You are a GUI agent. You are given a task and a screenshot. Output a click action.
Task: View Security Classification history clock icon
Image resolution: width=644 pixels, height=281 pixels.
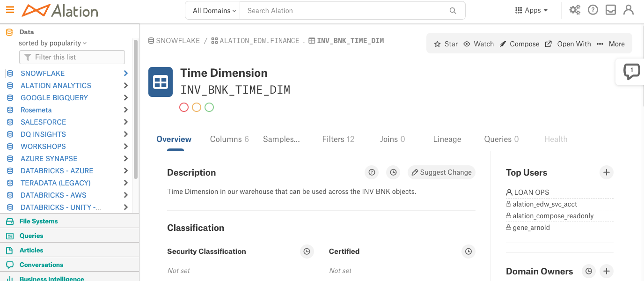pyautogui.click(x=307, y=251)
